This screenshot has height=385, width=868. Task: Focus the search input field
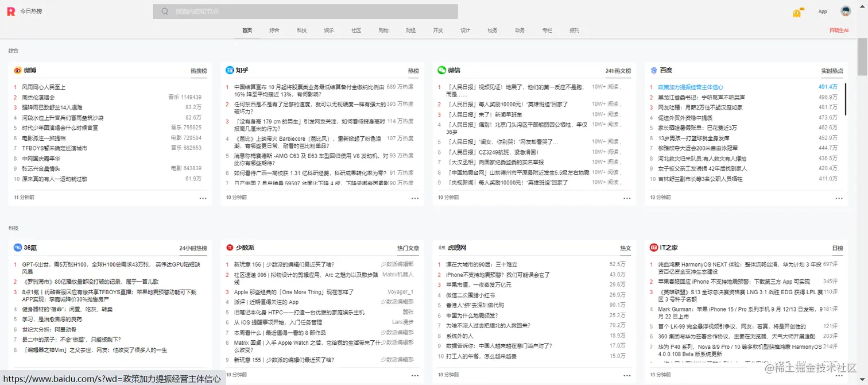coord(305,11)
